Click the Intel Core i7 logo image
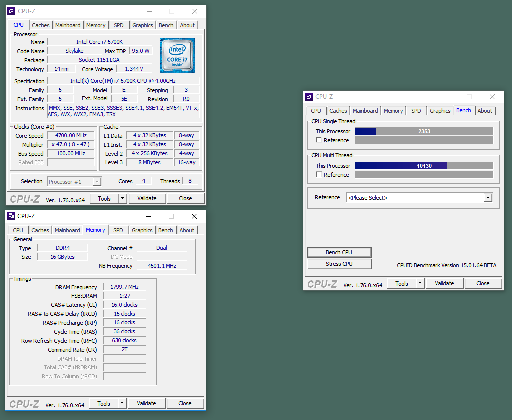The height and width of the screenshot is (420, 512). [x=177, y=55]
